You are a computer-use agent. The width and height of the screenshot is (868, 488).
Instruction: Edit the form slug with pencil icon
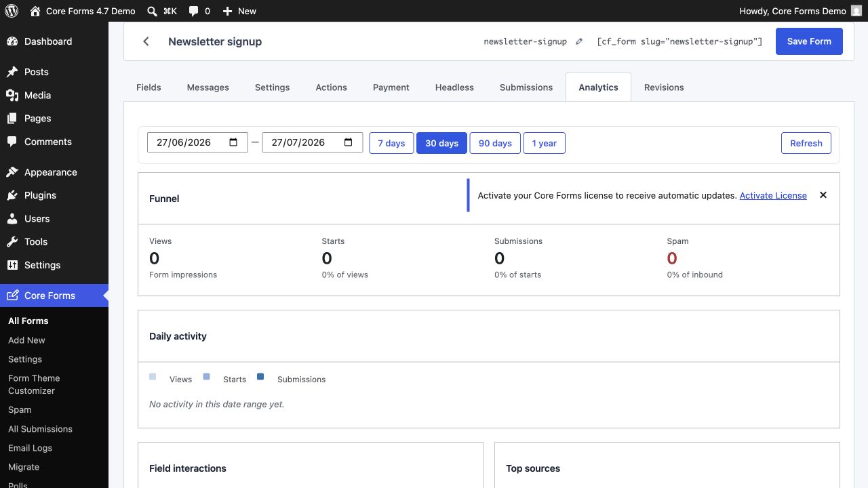click(579, 41)
